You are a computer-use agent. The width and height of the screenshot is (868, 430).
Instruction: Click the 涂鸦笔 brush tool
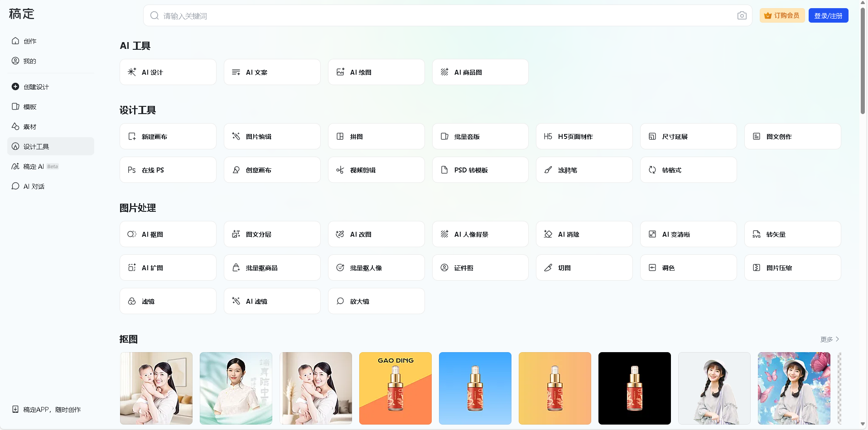click(584, 170)
